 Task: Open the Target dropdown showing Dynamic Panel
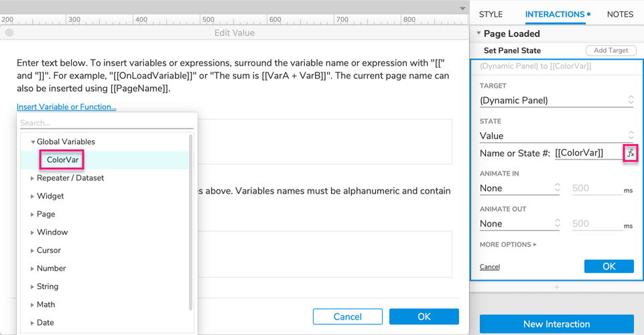click(x=556, y=100)
